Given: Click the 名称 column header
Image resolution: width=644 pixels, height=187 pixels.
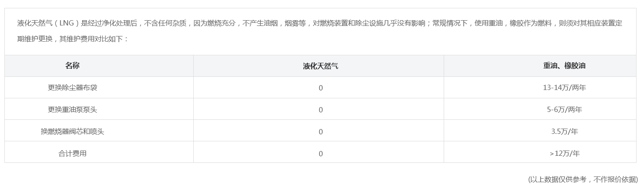Looking at the screenshot, I should (72, 65).
